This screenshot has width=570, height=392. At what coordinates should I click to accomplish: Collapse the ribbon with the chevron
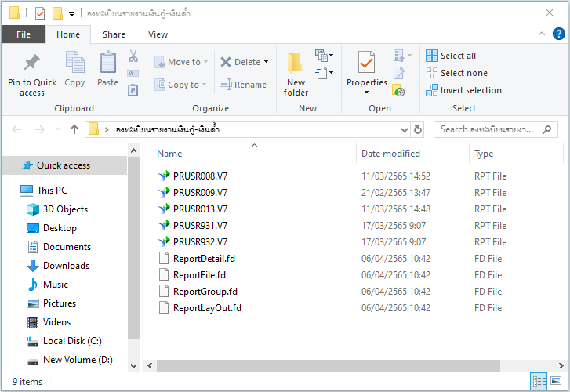point(542,34)
